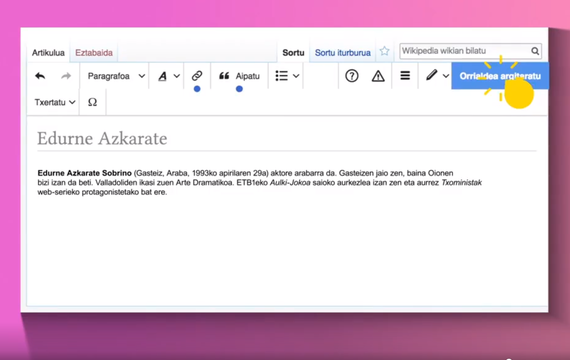
Task: Click the warning triangle notices icon
Action: pos(378,76)
